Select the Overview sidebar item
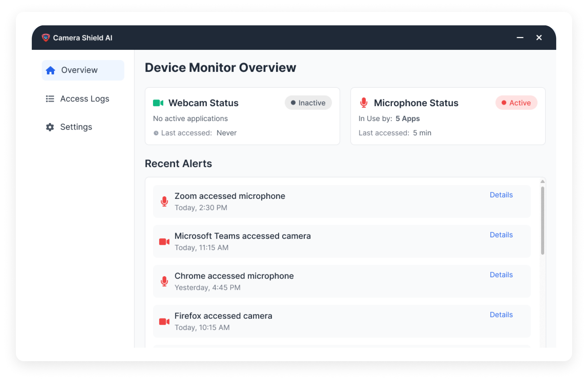 click(x=83, y=70)
